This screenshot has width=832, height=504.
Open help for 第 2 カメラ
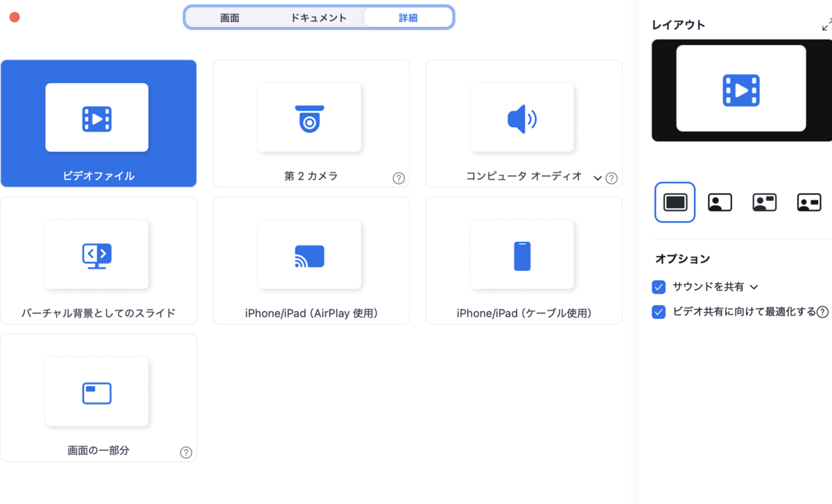399,178
